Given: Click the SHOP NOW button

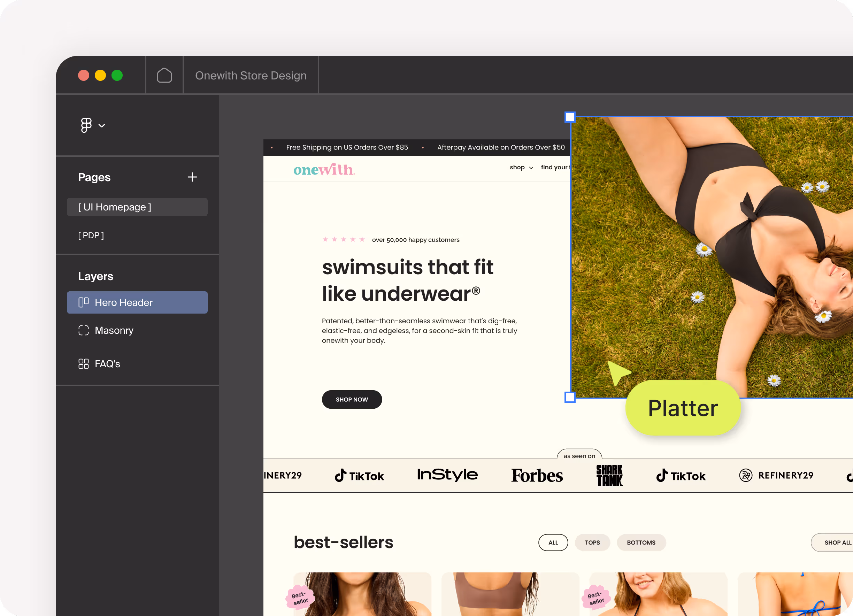Looking at the screenshot, I should [352, 399].
